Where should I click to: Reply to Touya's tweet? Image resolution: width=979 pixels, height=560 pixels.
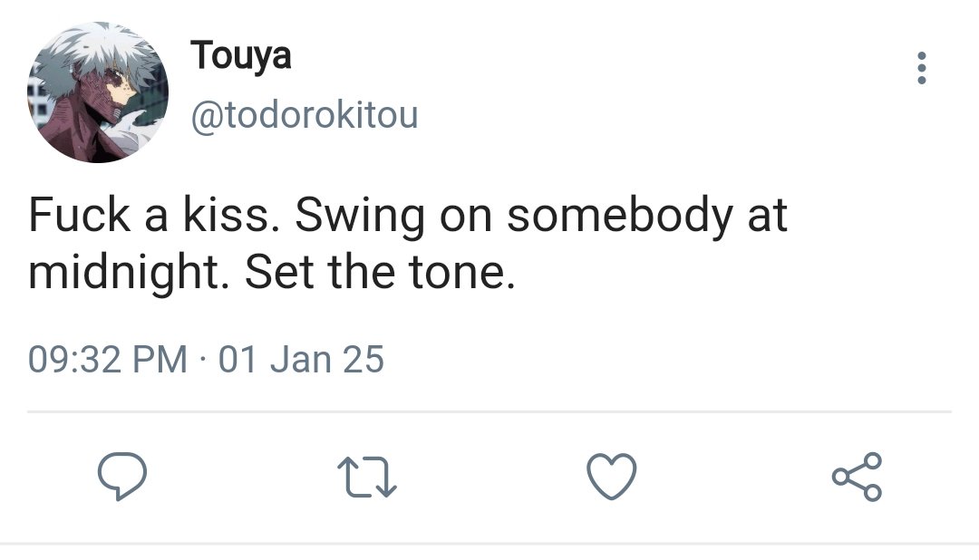click(x=123, y=478)
